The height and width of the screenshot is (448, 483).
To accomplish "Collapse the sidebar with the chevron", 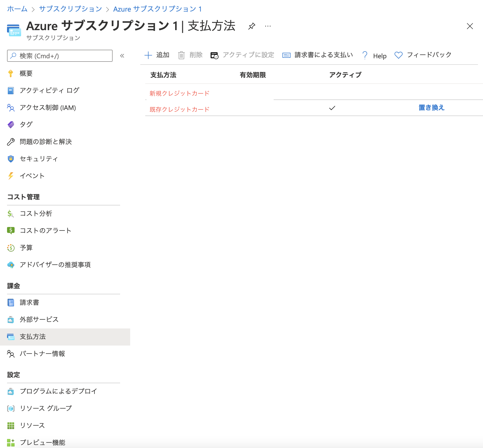I will [122, 56].
